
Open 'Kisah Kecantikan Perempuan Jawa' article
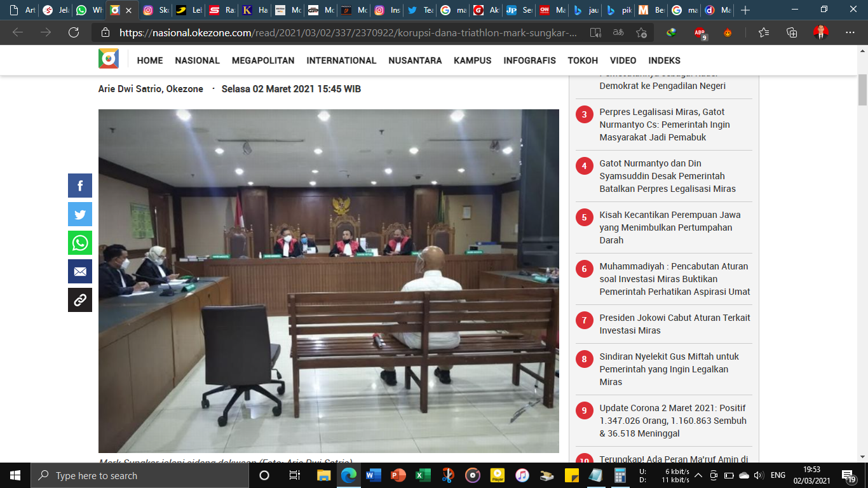(670, 227)
